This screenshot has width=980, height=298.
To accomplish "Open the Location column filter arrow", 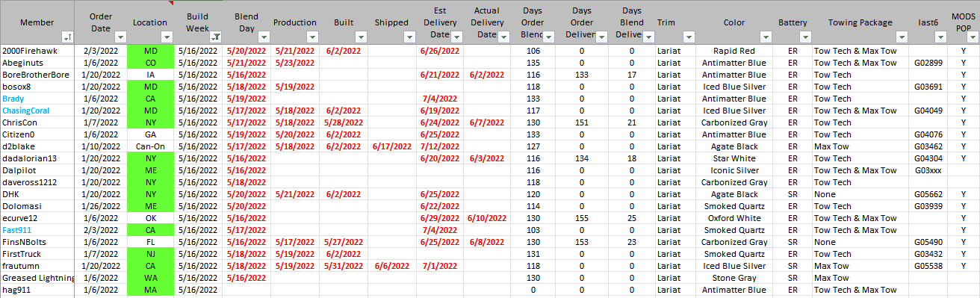I will (x=168, y=37).
